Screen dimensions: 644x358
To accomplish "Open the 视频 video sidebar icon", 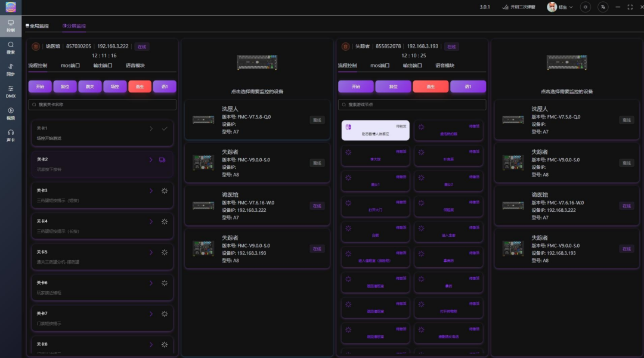I will [11, 113].
